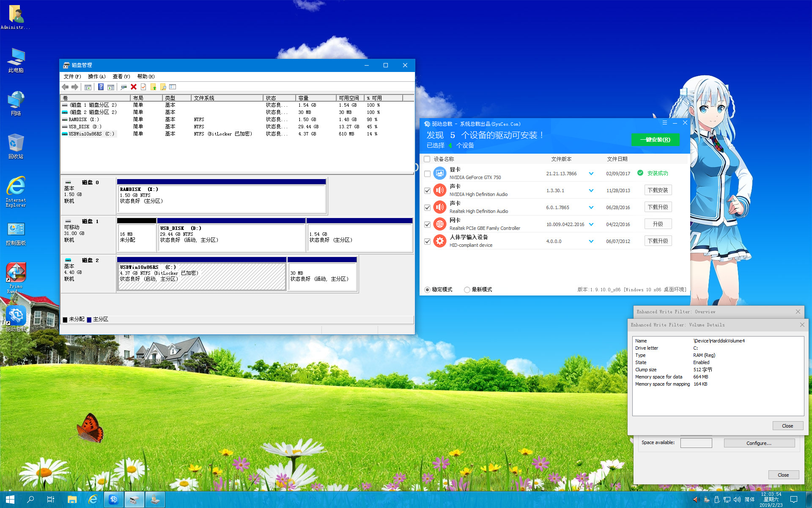812x508 pixels.
Task: Click the Forward arrow in Disk Management toolbar
Action: click(75, 87)
